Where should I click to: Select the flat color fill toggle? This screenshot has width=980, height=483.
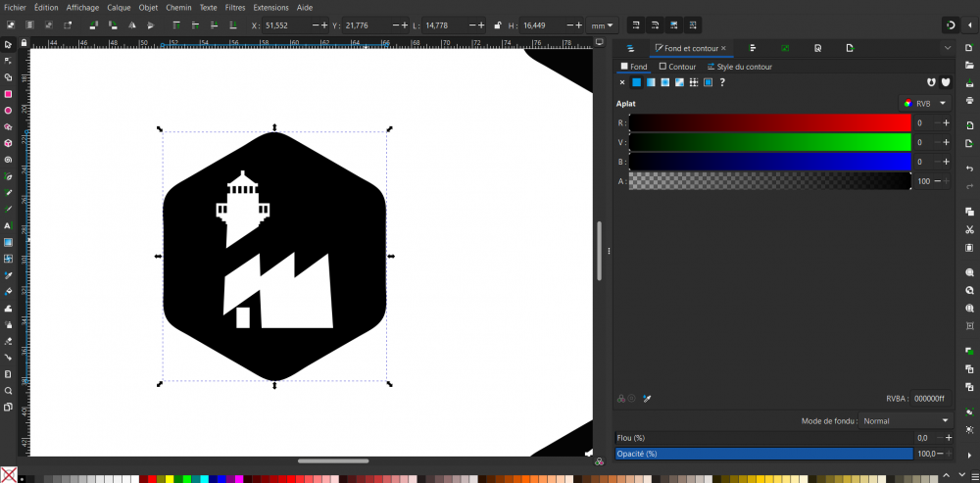pos(636,82)
